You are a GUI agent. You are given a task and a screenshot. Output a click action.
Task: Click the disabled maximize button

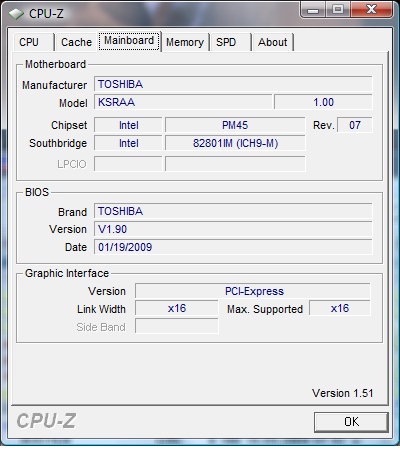pos(338,9)
